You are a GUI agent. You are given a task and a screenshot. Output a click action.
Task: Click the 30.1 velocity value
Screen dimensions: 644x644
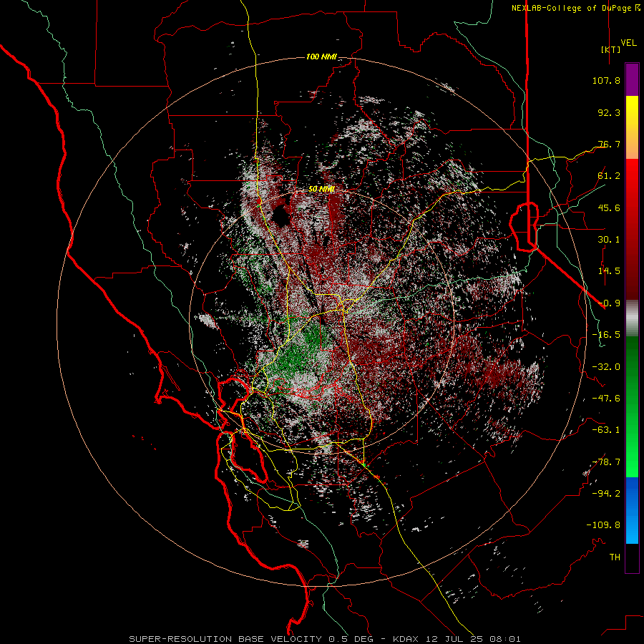pos(609,240)
